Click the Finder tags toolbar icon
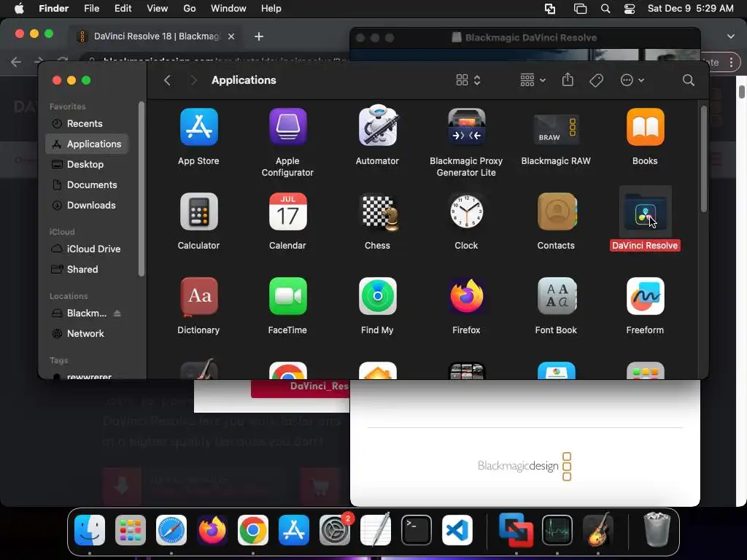Viewport: 747px width, 560px height. click(596, 80)
